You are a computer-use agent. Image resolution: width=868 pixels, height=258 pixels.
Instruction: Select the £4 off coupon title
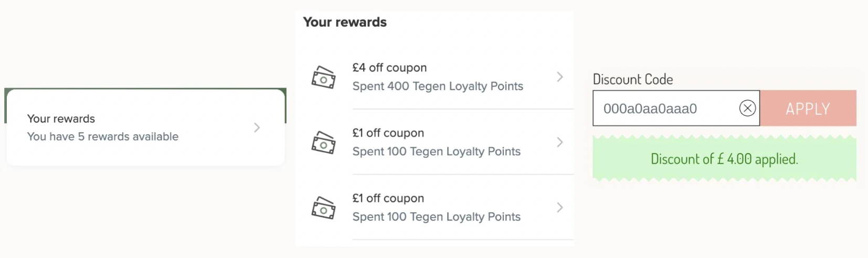point(389,68)
